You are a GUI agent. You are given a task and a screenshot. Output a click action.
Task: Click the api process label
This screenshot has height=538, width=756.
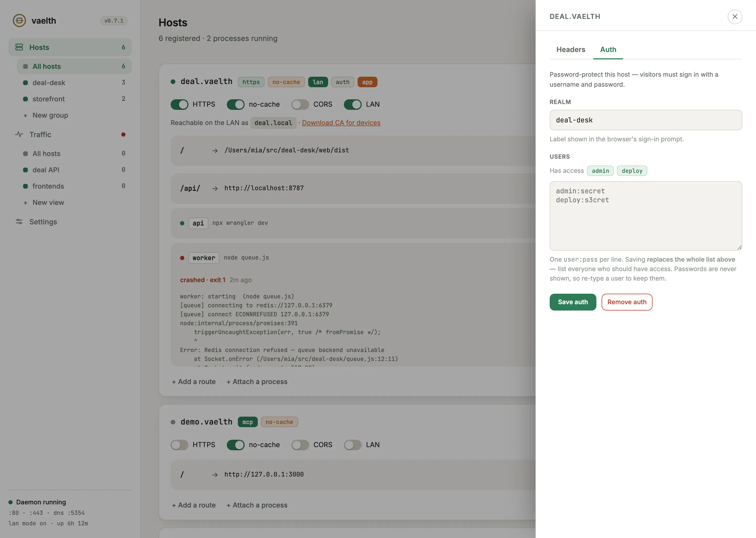(x=198, y=223)
